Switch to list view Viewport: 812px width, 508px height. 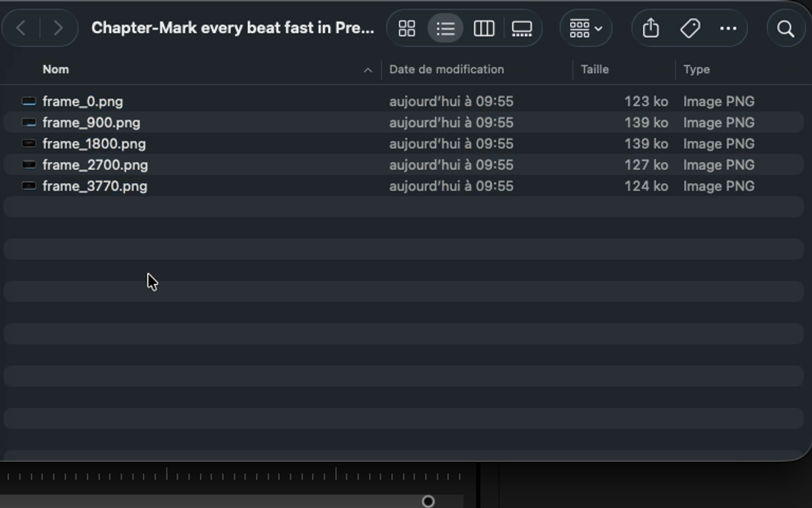[445, 28]
